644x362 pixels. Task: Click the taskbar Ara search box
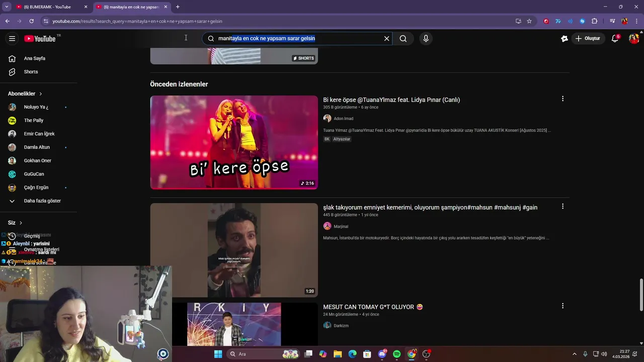(x=263, y=354)
